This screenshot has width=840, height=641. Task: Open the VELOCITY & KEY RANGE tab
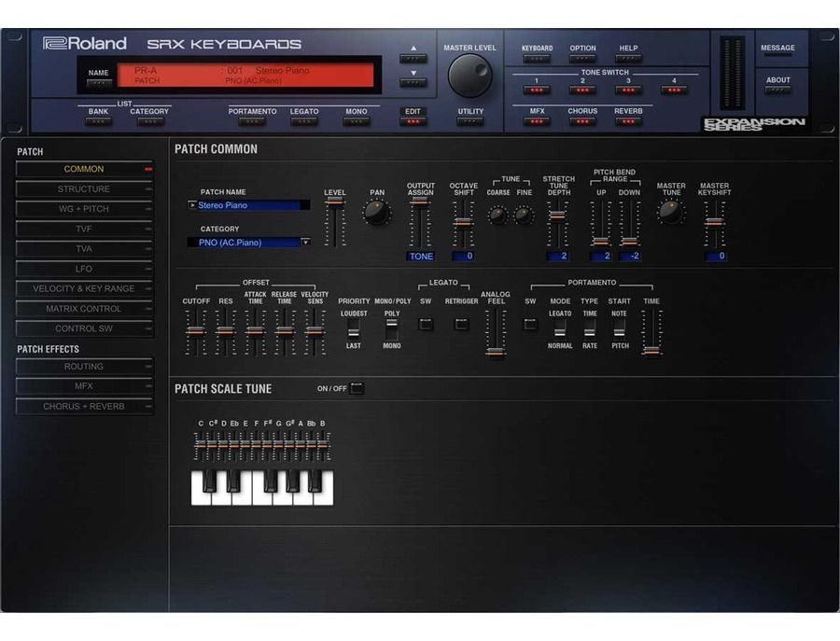(x=85, y=288)
